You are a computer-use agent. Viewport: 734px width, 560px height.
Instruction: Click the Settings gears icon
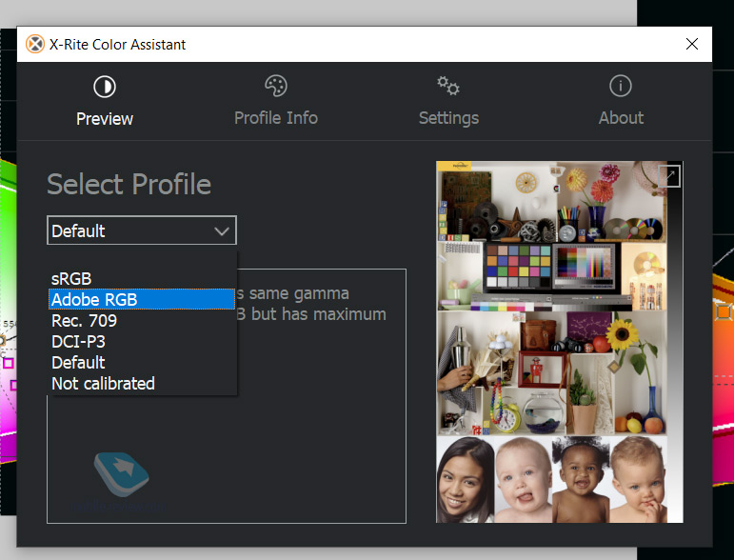coord(448,86)
